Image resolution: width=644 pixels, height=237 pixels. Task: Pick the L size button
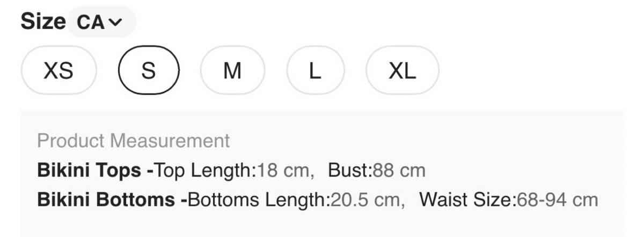(x=315, y=70)
